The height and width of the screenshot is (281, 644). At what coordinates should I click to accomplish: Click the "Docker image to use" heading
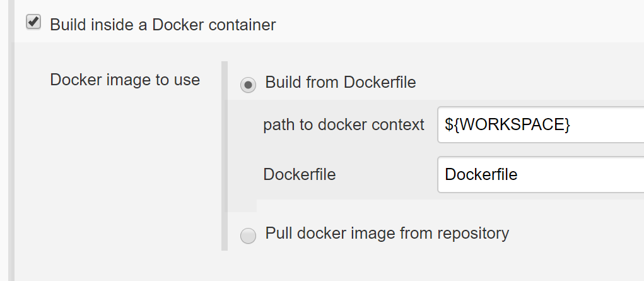point(125,80)
